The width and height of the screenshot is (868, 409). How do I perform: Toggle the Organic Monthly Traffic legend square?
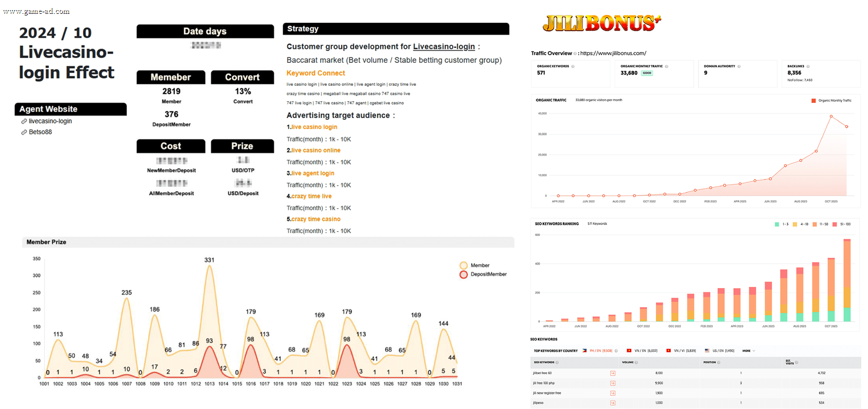pos(814,101)
